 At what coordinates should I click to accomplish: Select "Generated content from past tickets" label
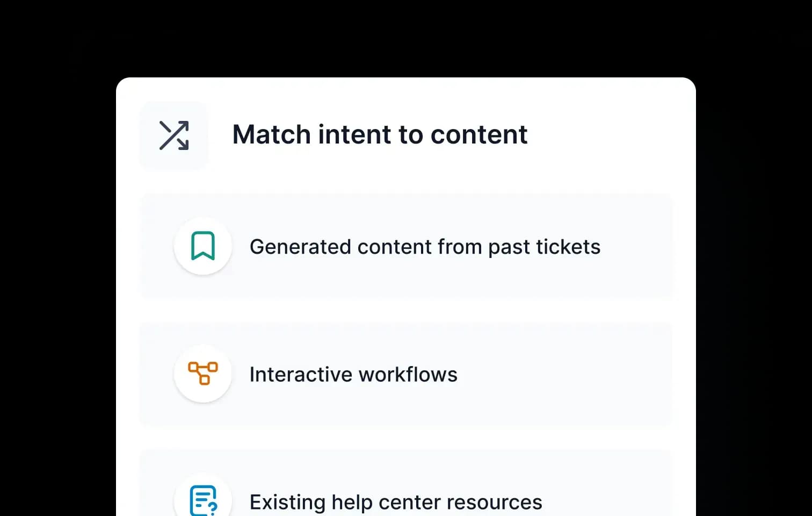coord(425,247)
